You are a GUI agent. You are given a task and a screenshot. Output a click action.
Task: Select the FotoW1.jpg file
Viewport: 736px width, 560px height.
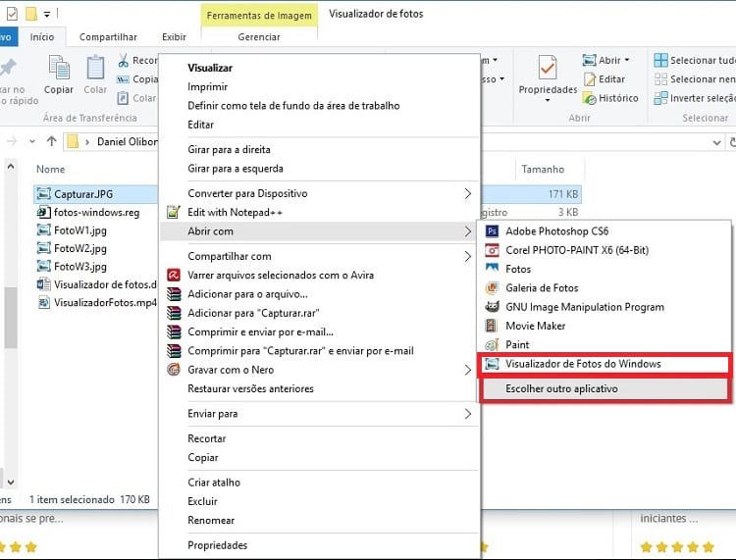click(x=72, y=230)
